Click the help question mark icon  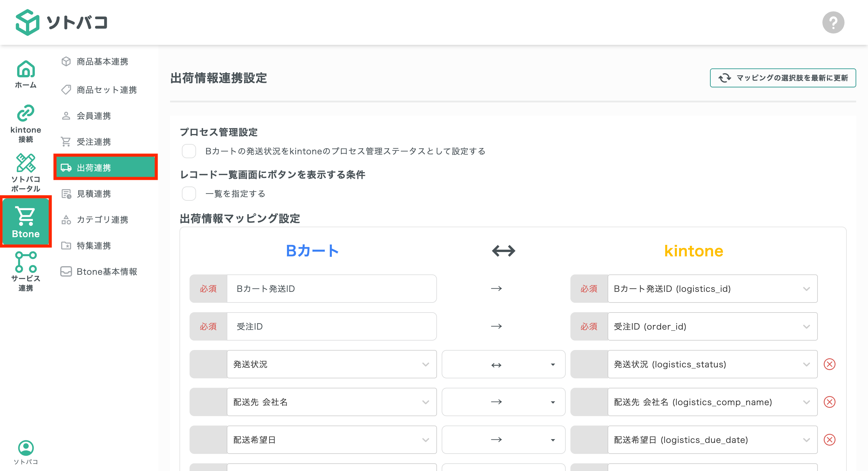tap(834, 22)
